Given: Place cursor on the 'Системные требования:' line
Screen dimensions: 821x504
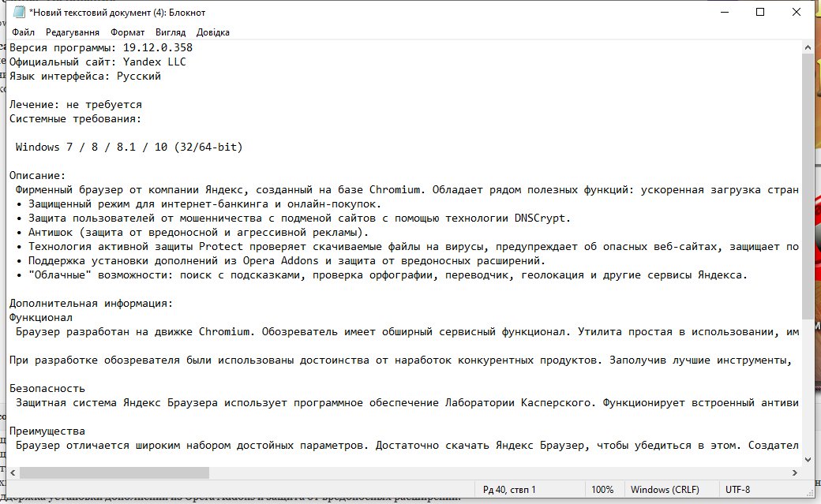Looking at the screenshot, I should pyautogui.click(x=75, y=118).
